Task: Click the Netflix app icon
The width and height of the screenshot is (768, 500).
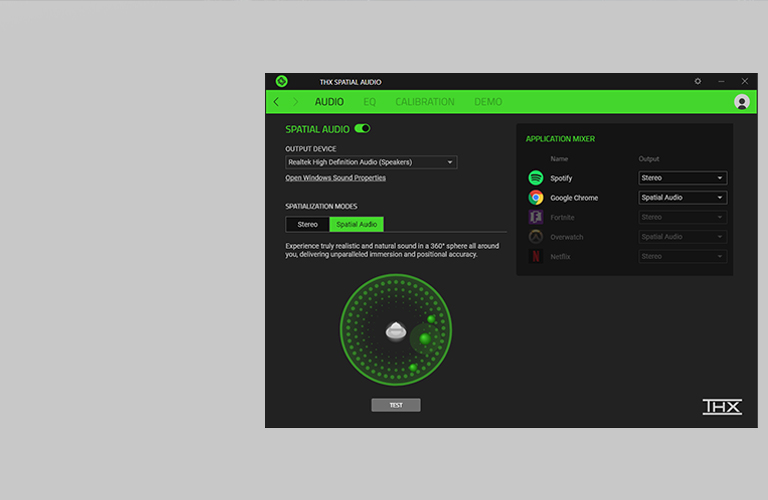Action: coord(536,257)
